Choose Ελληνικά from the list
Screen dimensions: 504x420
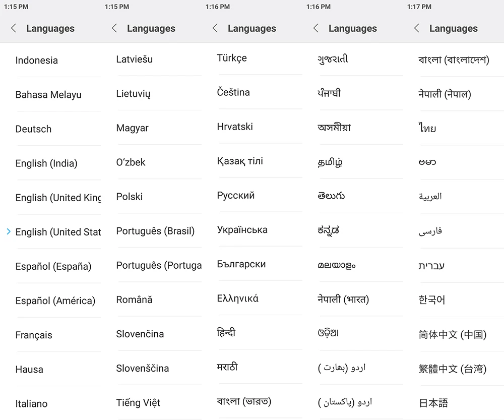tap(237, 298)
